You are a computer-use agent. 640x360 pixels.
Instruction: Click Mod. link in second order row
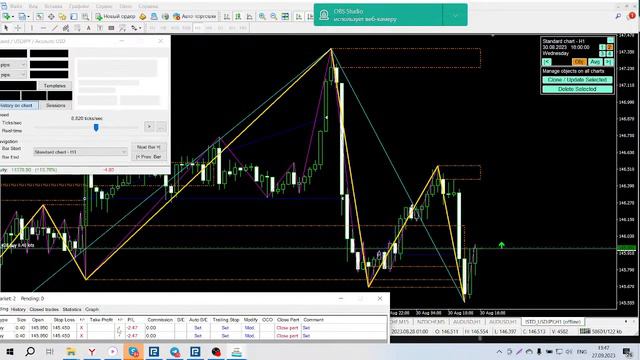pyautogui.click(x=249, y=336)
